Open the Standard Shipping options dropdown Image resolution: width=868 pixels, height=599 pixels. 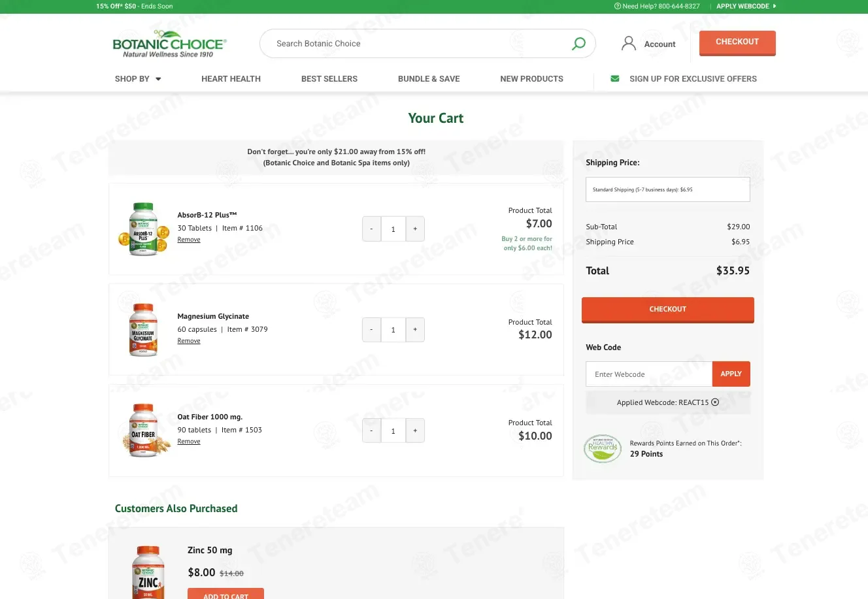(667, 189)
